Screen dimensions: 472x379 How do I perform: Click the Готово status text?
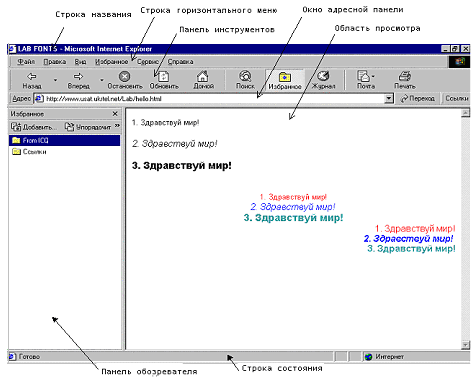click(x=29, y=357)
